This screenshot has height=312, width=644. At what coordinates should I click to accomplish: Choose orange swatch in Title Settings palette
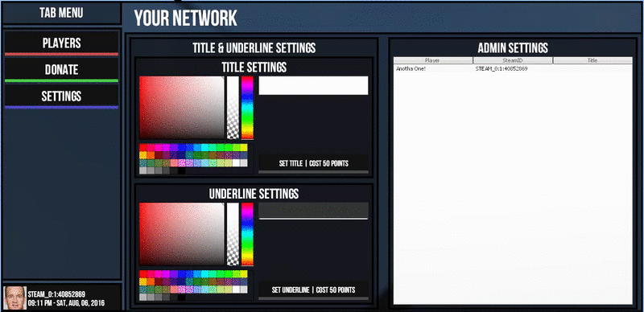[x=151, y=155]
